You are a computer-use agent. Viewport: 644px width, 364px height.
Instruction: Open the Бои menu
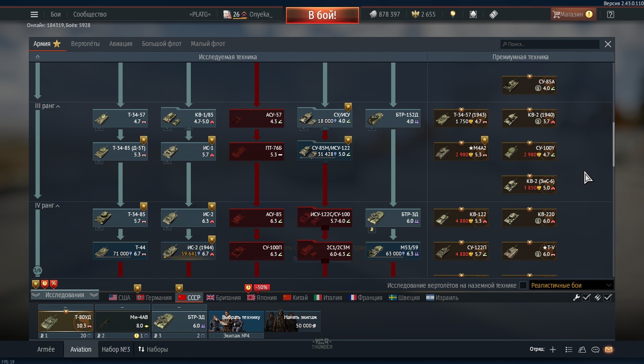point(55,14)
